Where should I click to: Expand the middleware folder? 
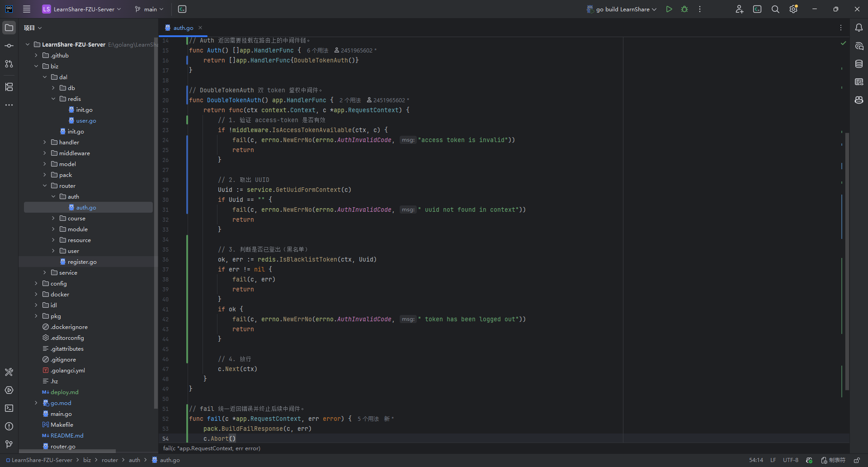pyautogui.click(x=45, y=153)
